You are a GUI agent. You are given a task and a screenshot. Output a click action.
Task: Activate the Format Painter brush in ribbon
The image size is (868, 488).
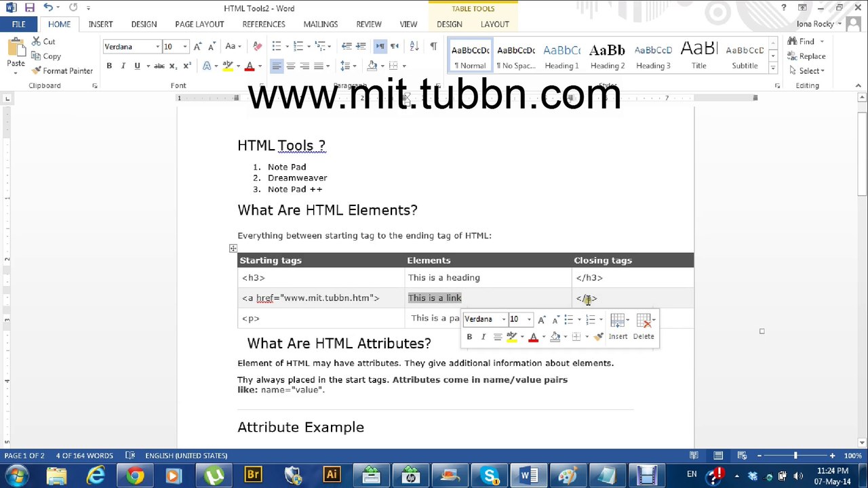pyautogui.click(x=62, y=70)
